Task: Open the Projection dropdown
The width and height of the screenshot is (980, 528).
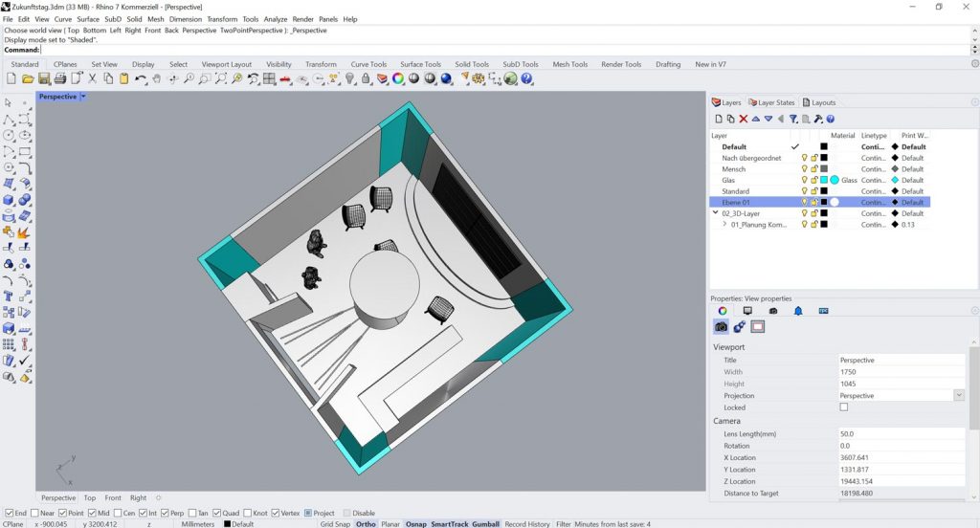Action: 958,395
